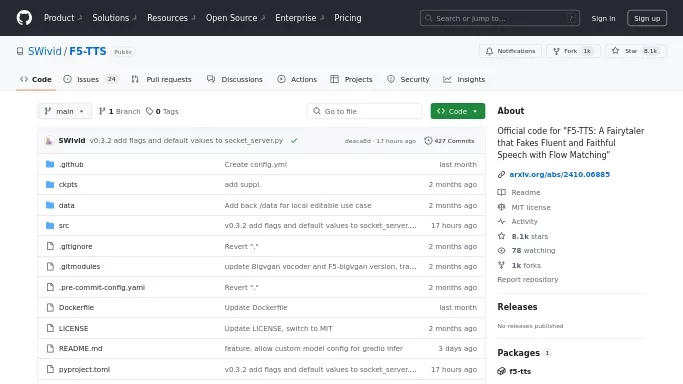Expand the Open Source menu

pos(235,18)
